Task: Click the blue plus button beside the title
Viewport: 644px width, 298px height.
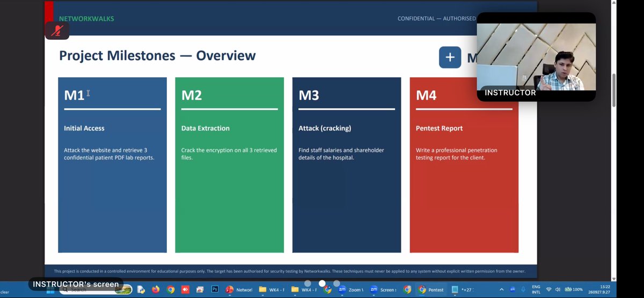Action: pos(450,57)
